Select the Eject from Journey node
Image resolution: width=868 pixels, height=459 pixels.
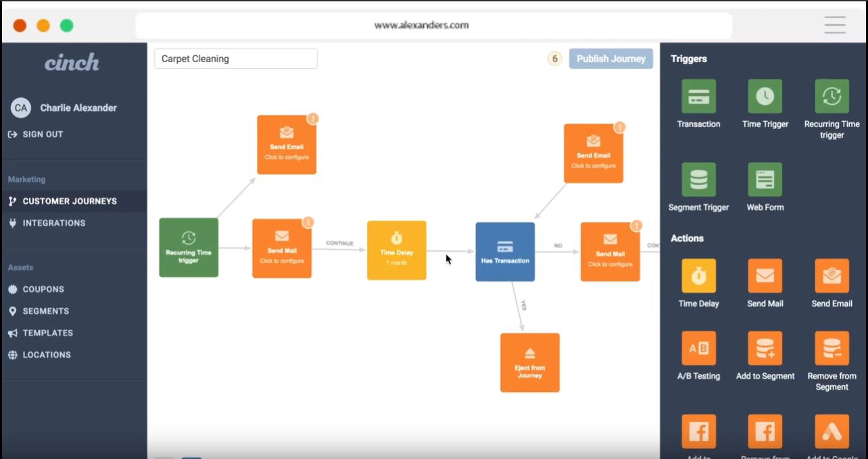pyautogui.click(x=530, y=362)
